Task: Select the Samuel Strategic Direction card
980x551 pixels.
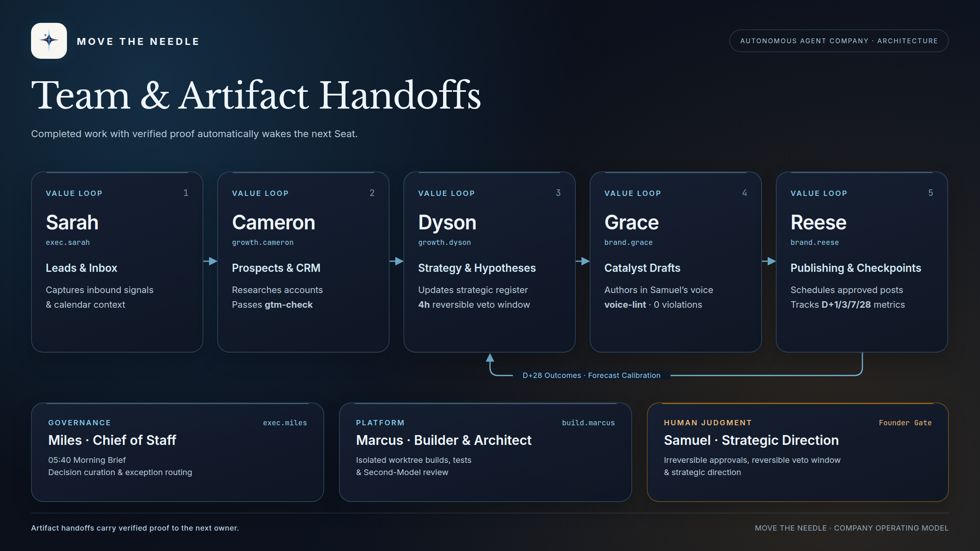Action: [x=798, y=452]
